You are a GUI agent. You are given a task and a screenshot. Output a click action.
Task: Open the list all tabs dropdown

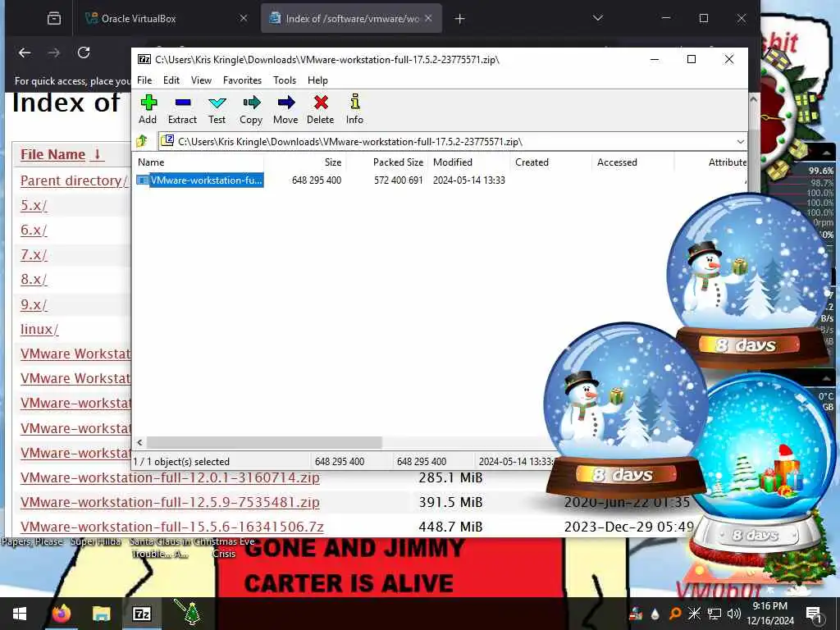[x=598, y=18]
